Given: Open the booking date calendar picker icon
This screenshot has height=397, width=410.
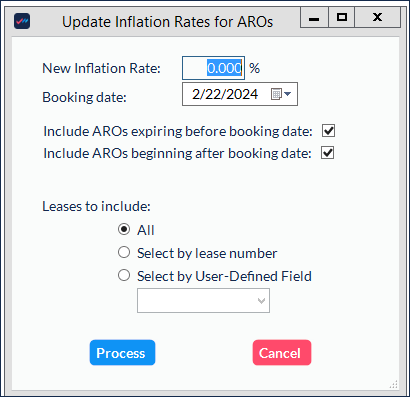Looking at the screenshot, I should (x=276, y=94).
